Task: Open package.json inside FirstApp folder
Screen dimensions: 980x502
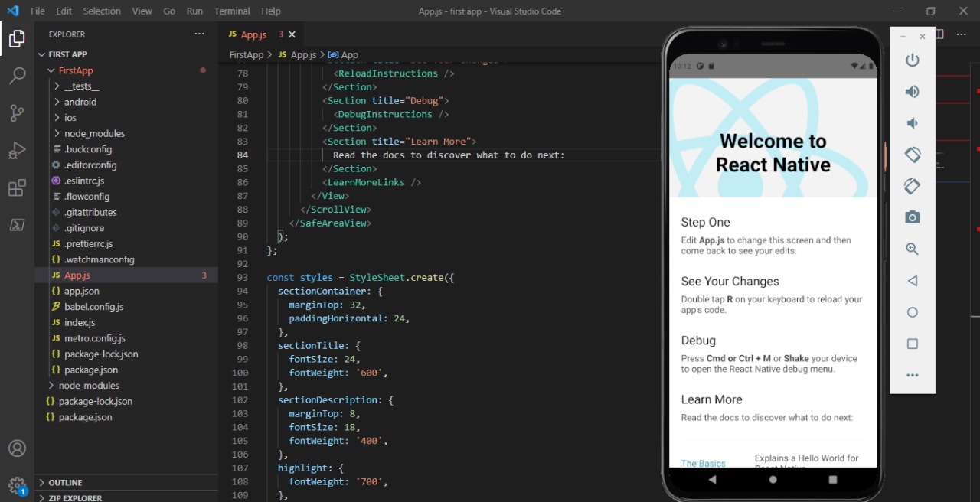Action: point(126,370)
